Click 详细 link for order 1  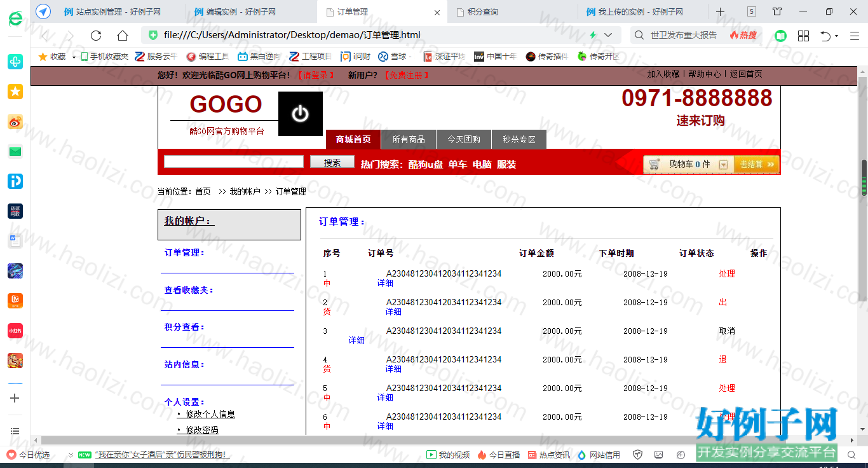pyautogui.click(x=385, y=283)
